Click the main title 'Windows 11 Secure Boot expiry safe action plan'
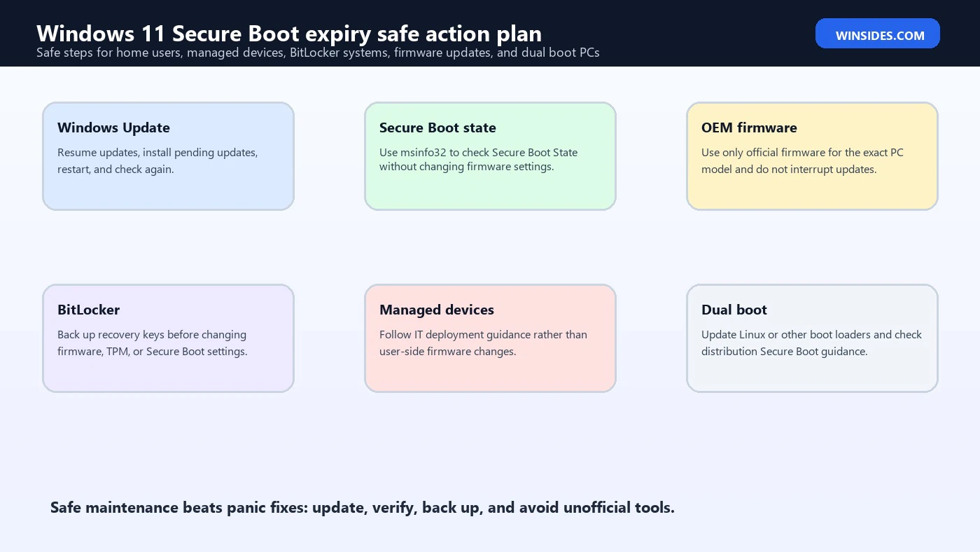Screen dimensions: 980x552 (288, 33)
